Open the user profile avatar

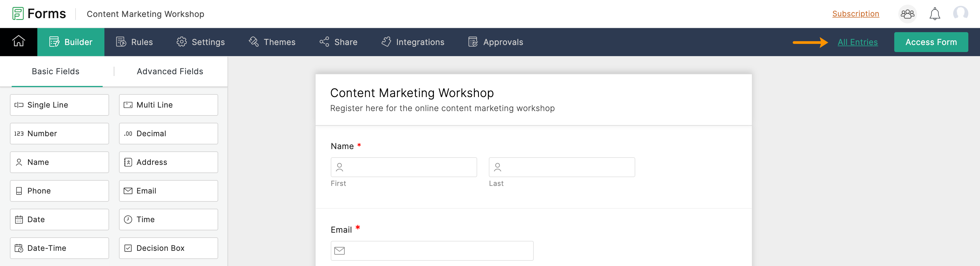click(x=960, y=13)
